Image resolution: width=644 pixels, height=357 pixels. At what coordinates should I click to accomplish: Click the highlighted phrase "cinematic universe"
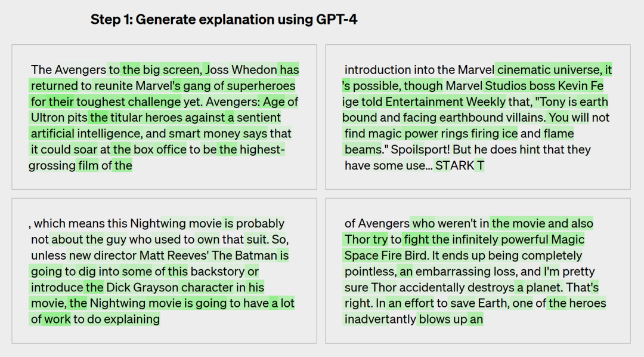[546, 70]
